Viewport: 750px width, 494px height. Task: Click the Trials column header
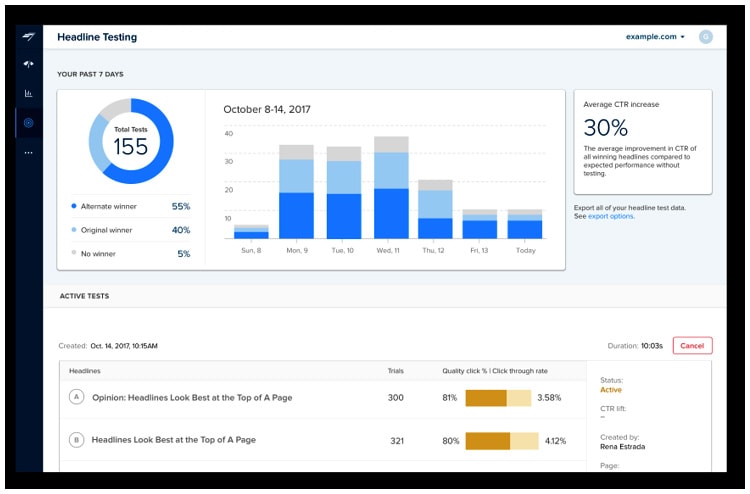pyautogui.click(x=396, y=371)
